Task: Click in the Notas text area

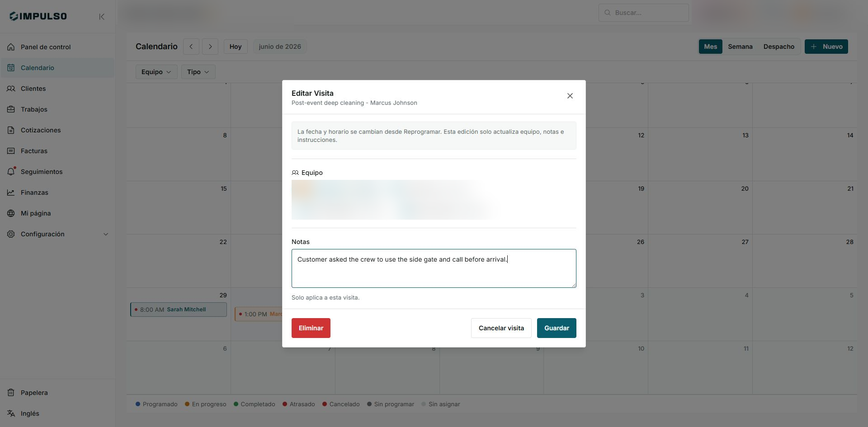Action: (434, 268)
